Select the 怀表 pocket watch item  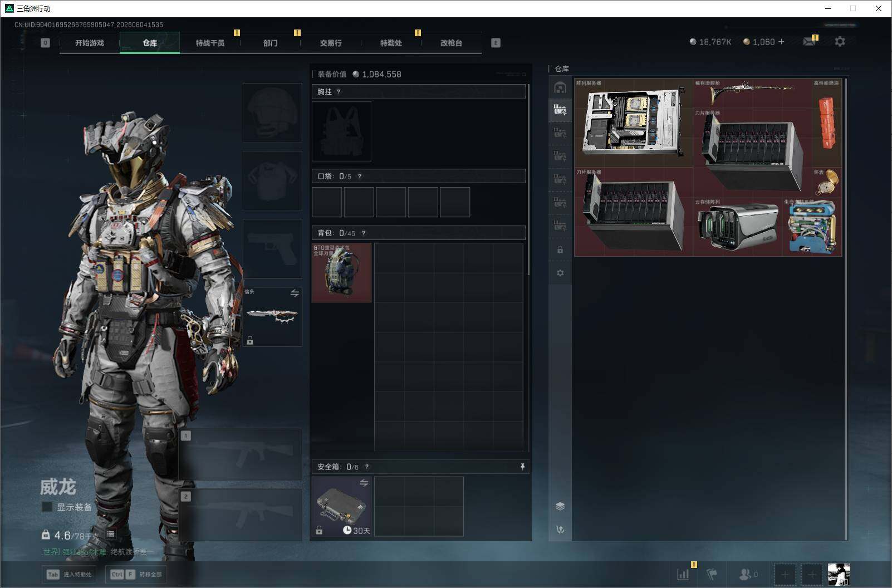pyautogui.click(x=827, y=182)
